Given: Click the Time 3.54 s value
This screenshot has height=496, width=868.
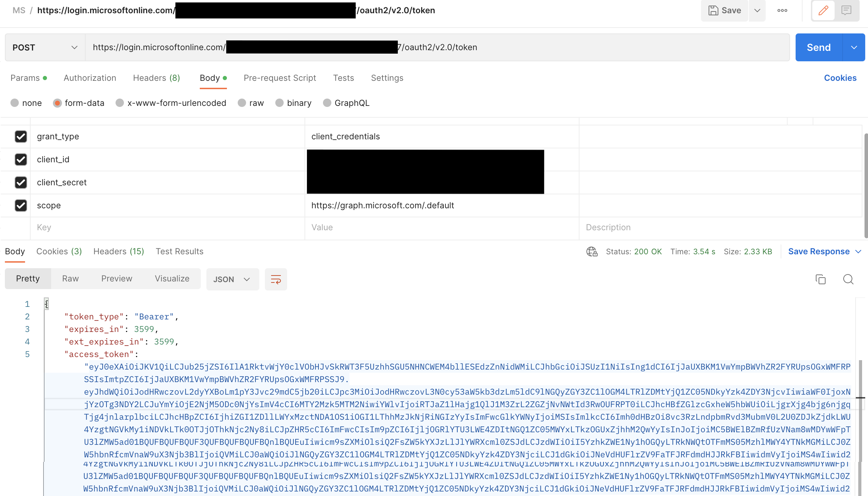Looking at the screenshot, I should 704,251.
